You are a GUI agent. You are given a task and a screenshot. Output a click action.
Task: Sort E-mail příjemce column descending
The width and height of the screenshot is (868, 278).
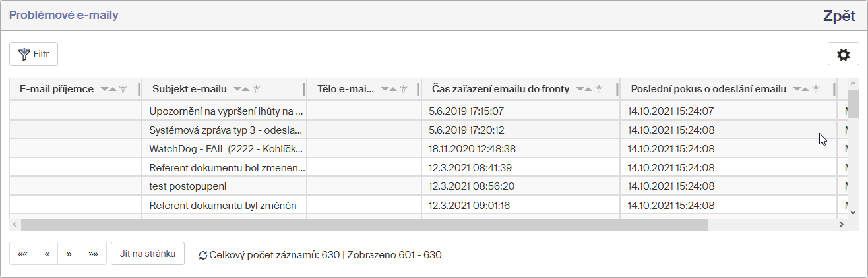(x=104, y=89)
